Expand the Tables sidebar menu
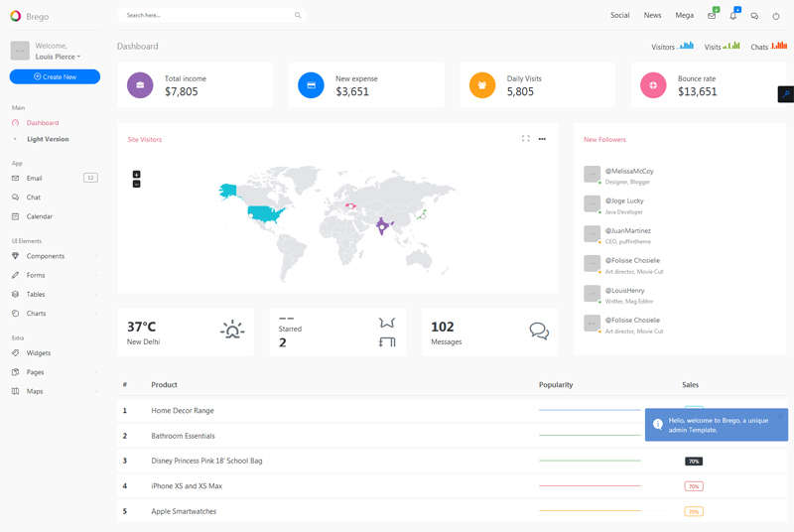 point(55,295)
